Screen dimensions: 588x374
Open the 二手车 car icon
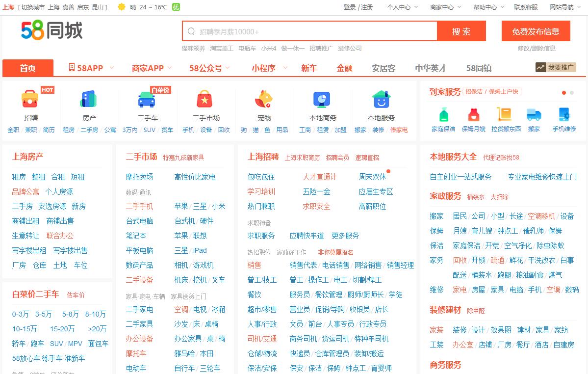tap(147, 99)
